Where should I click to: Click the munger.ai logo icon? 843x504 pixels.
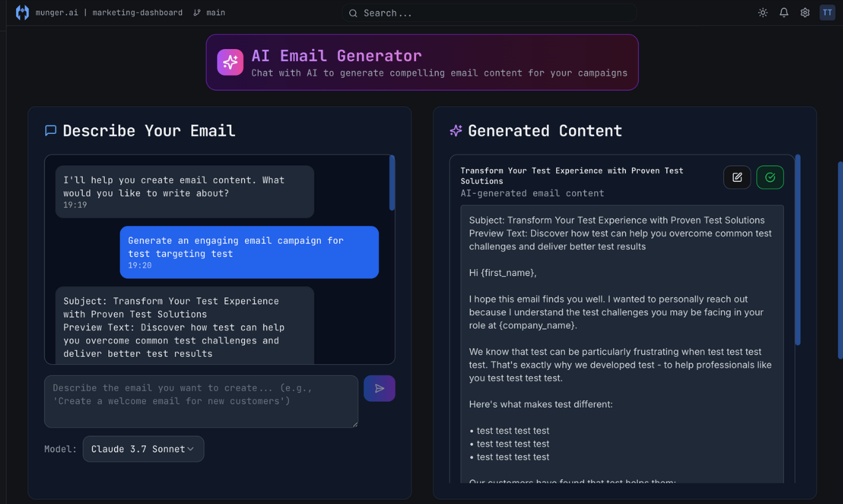click(x=23, y=13)
